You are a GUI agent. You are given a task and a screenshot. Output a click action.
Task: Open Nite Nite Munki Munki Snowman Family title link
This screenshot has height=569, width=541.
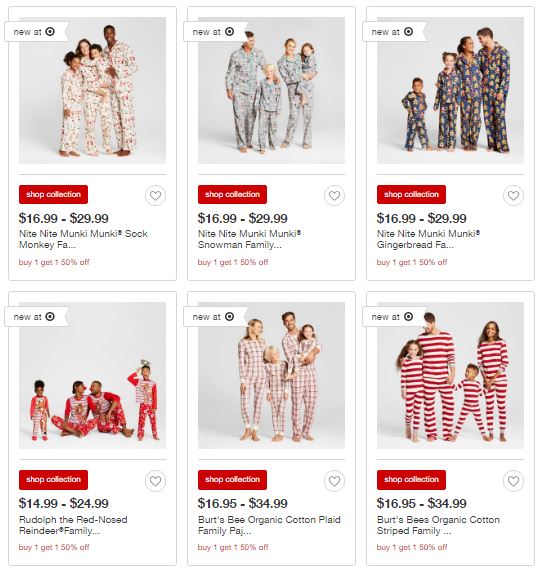[x=249, y=239]
